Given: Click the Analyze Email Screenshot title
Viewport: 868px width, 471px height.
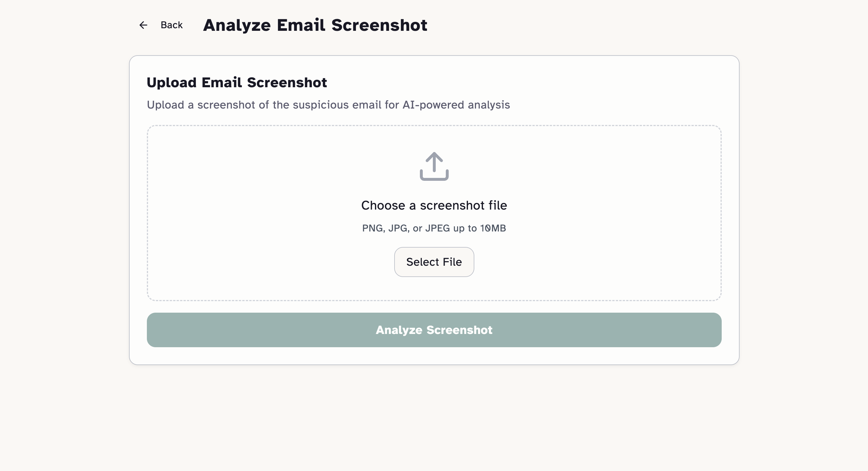Looking at the screenshot, I should [315, 24].
